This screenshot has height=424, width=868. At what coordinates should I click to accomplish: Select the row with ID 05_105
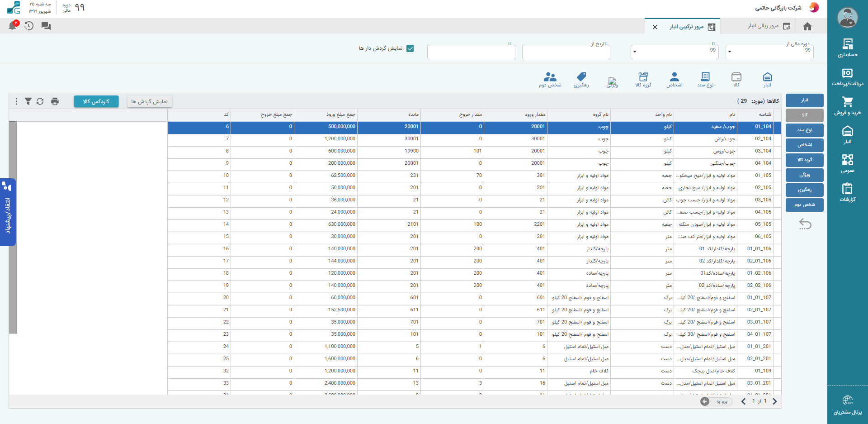pos(474,224)
